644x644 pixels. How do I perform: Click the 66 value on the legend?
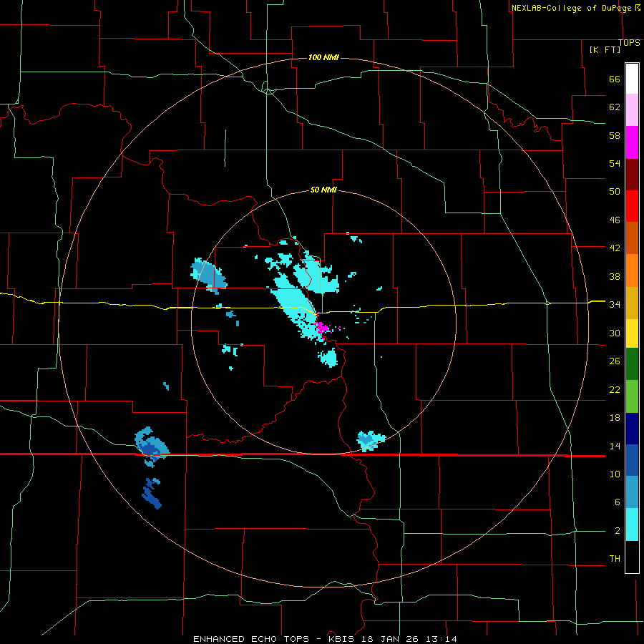615,79
